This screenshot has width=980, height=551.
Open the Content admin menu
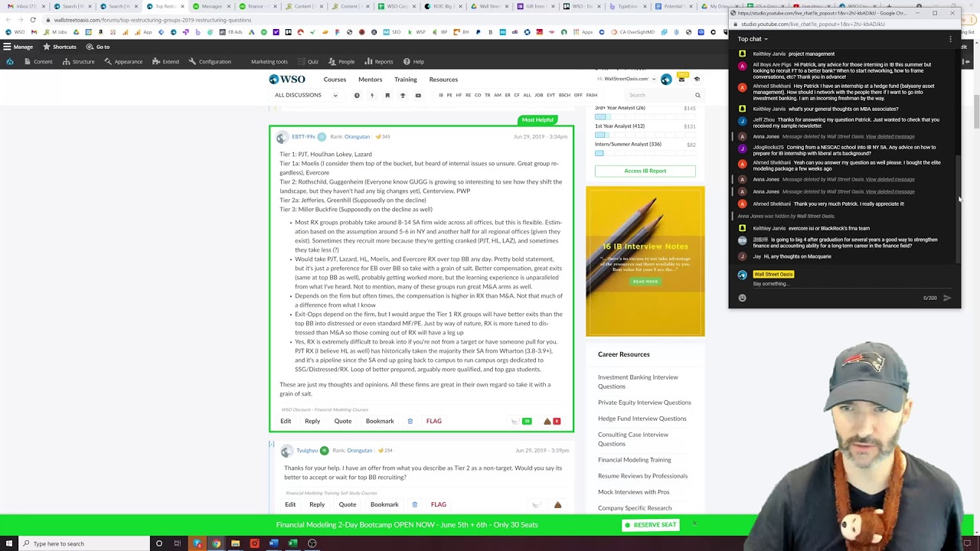tap(38, 61)
